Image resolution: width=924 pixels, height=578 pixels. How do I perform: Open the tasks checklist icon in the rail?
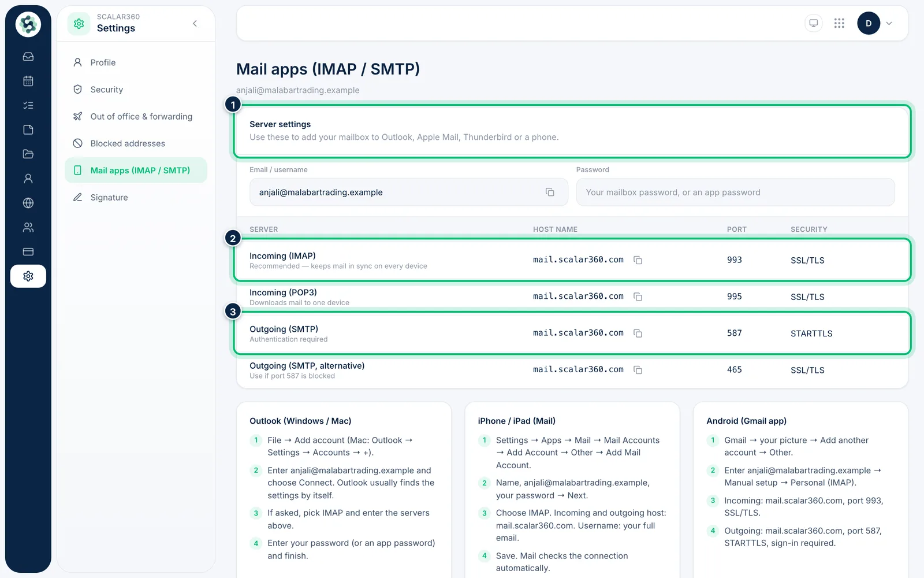pos(28,105)
